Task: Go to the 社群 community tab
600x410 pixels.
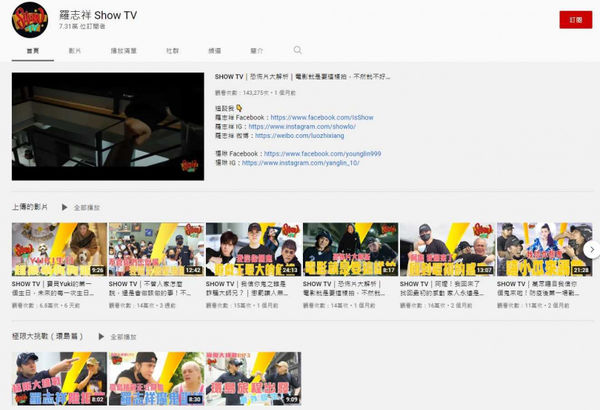Action: (x=172, y=49)
